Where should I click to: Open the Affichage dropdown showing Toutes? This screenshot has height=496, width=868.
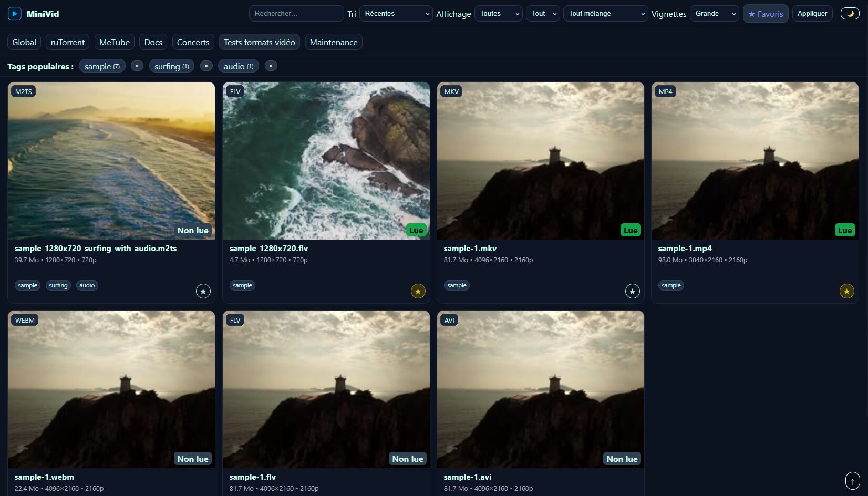click(499, 14)
